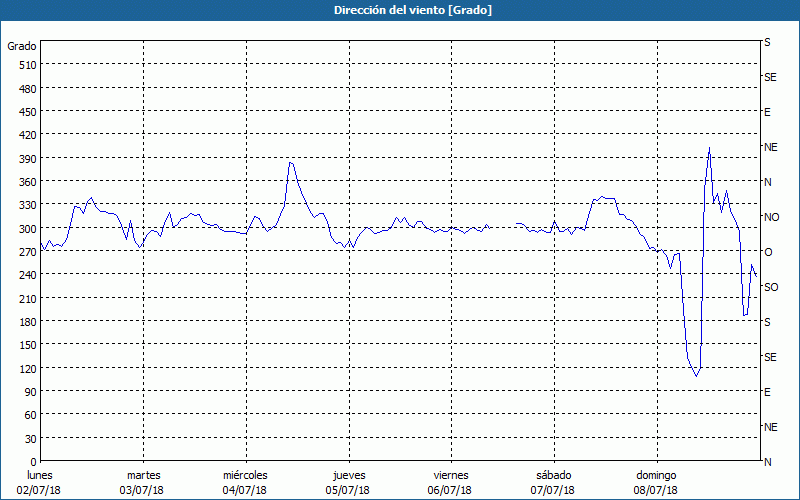Viewport: 800px width, 500px height.
Task: Click the 390 degree axis label
Action: (28, 159)
